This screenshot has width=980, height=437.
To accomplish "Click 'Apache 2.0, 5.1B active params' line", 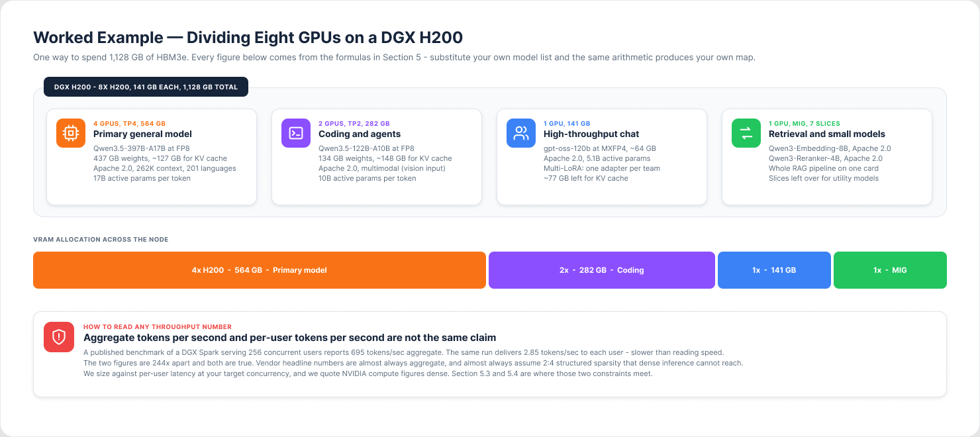I will click(x=597, y=159).
